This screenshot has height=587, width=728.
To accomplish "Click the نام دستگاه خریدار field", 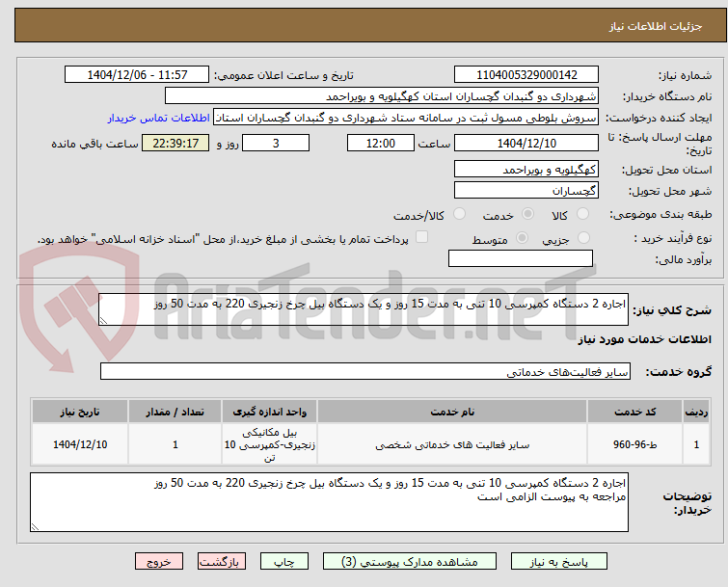I will (x=381, y=96).
